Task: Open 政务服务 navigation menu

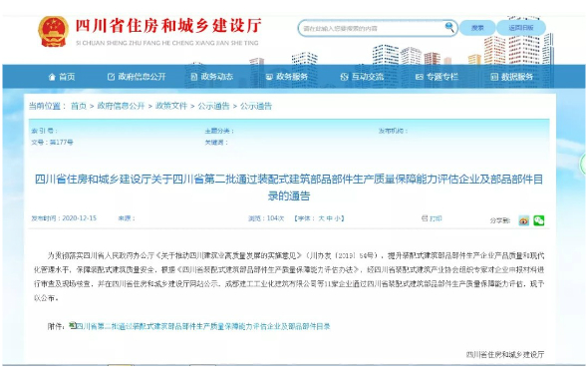Action: click(x=287, y=77)
